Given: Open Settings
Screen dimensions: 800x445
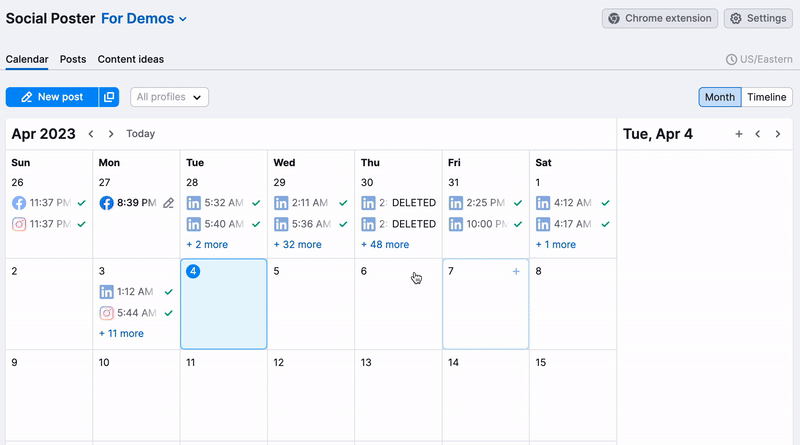Looking at the screenshot, I should click(757, 18).
